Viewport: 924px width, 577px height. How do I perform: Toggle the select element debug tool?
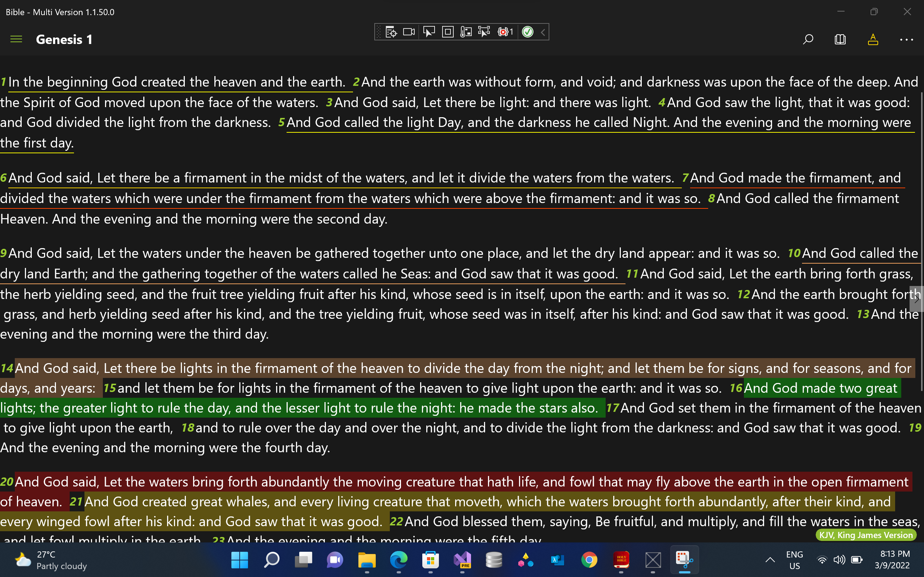point(429,32)
